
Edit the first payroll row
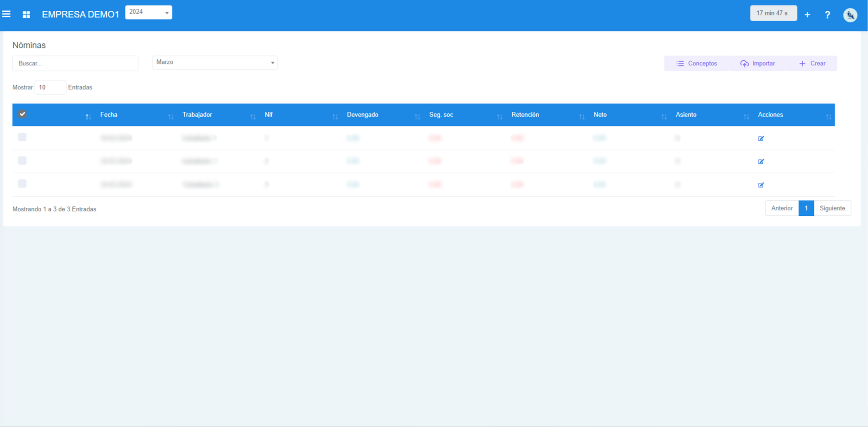coord(761,138)
